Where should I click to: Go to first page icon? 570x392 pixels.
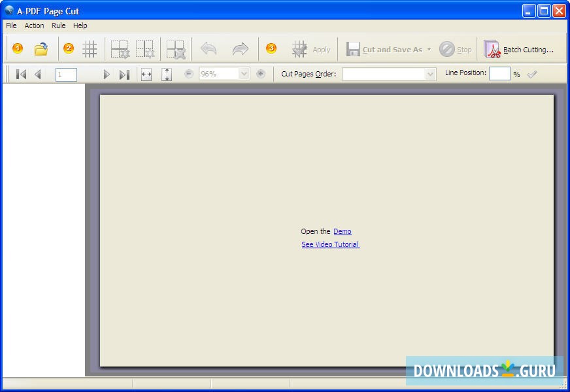21,74
